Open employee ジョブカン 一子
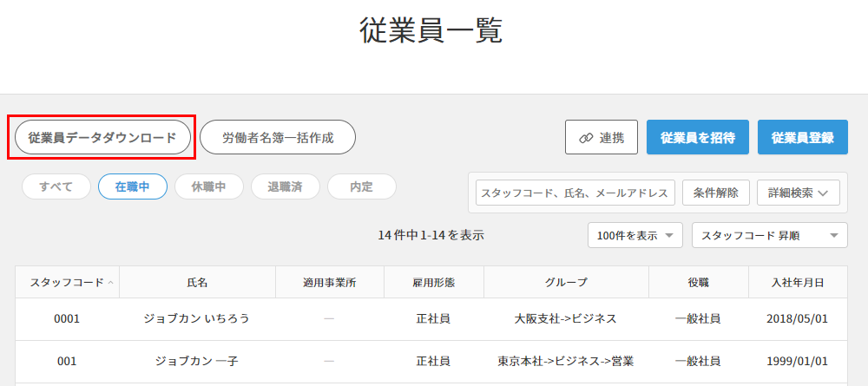 197,361
